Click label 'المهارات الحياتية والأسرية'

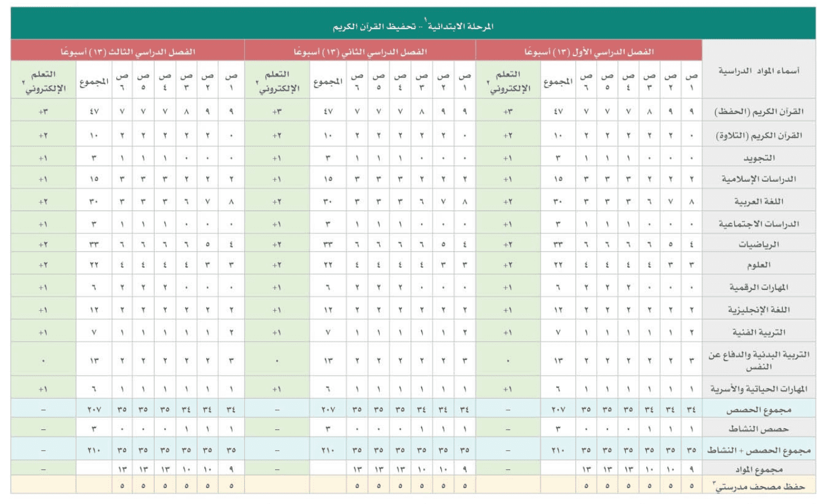point(759,389)
